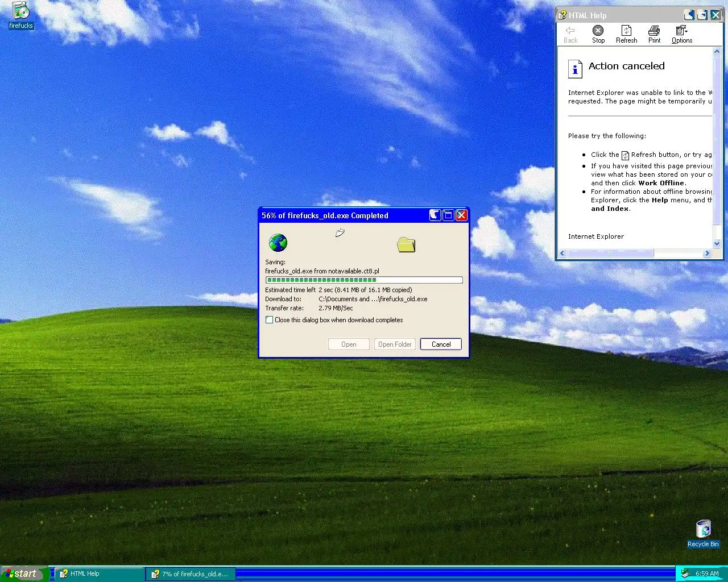The width and height of the screenshot is (728, 582).
Task: Click the globe icon in download dialog
Action: point(278,243)
